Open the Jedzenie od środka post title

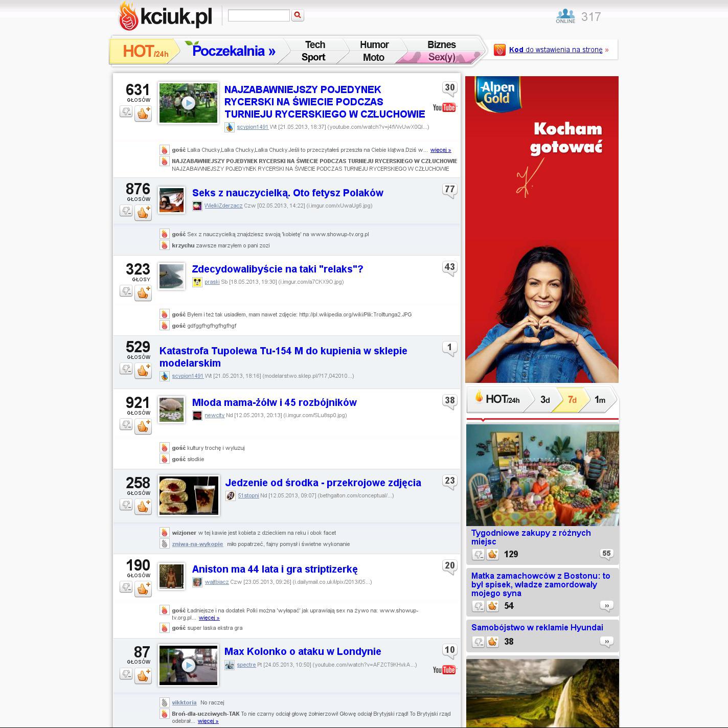[323, 483]
